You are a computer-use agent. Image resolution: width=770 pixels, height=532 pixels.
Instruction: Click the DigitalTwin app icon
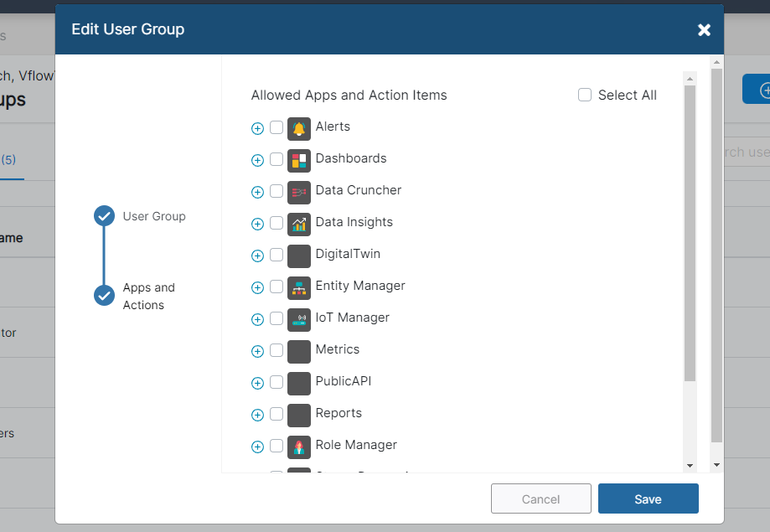[x=299, y=256]
